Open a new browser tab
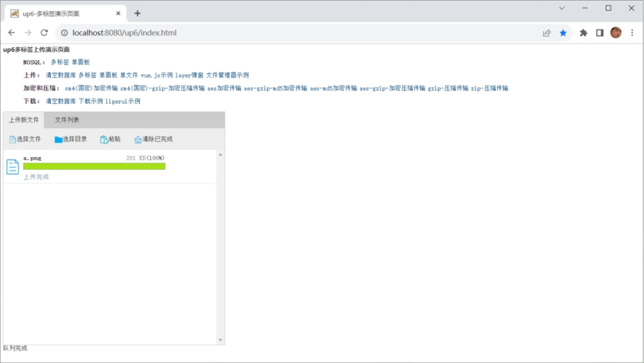The height and width of the screenshot is (363, 644). tap(138, 13)
